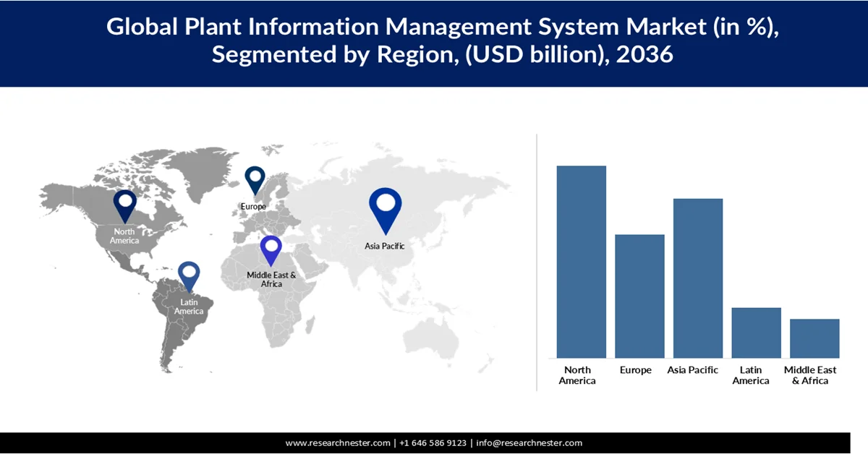Image resolution: width=868 pixels, height=454 pixels.
Task: Click the Middle East & Africa map pin
Action: pos(271,252)
